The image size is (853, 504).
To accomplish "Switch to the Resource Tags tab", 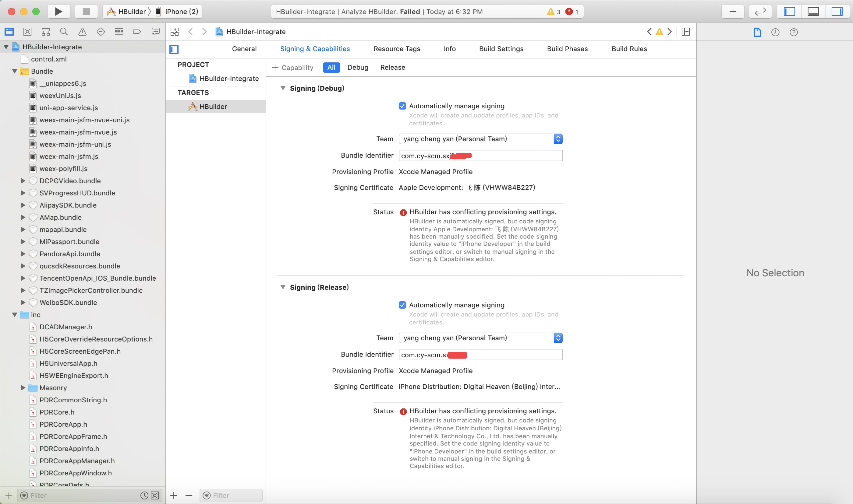I will click(x=397, y=49).
